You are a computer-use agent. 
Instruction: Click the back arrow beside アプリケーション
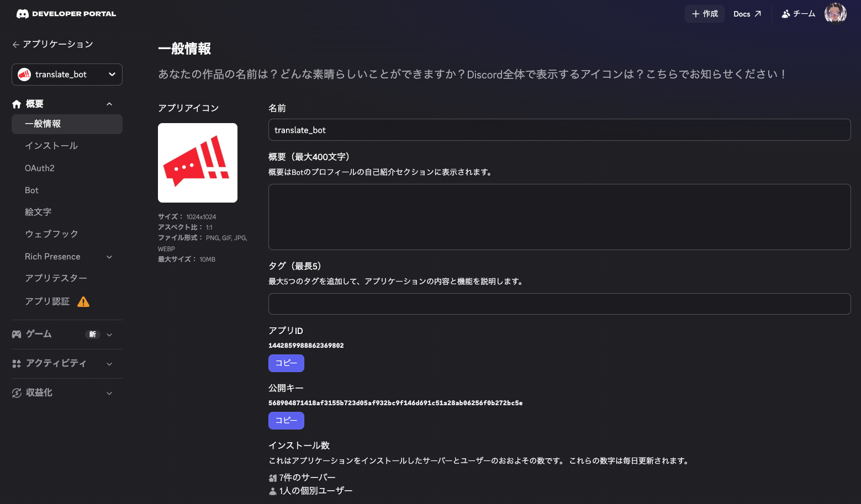[16, 45]
